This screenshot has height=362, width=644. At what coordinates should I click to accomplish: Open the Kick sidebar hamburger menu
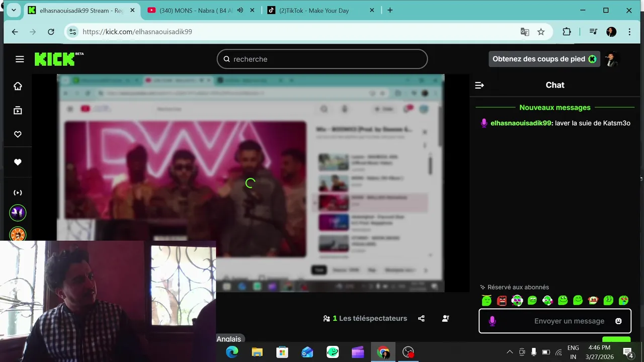click(20, 59)
